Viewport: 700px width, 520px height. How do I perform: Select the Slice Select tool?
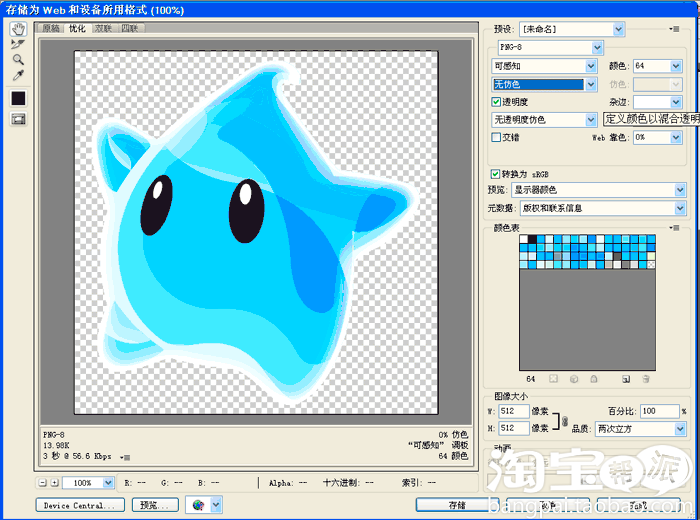click(18, 45)
